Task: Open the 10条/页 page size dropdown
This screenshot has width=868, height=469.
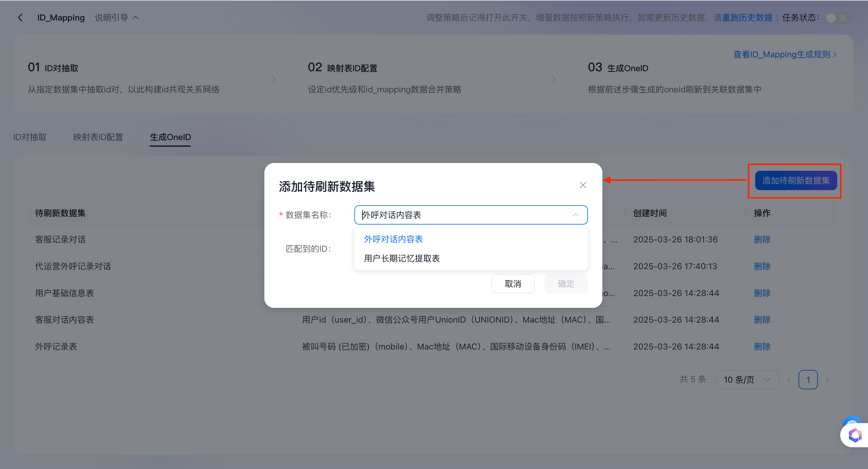Action: pyautogui.click(x=747, y=379)
